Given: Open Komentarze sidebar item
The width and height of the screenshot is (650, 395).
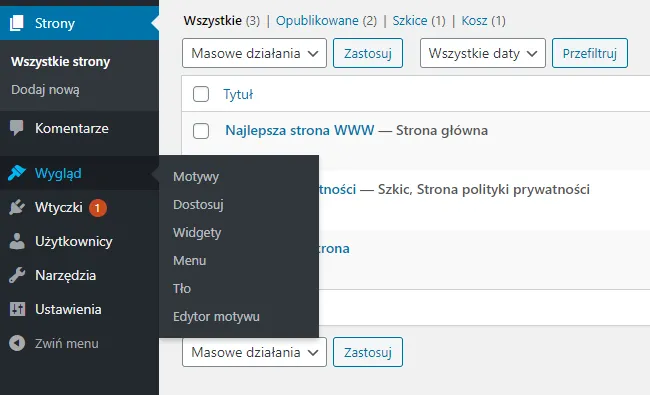Looking at the screenshot, I should point(79,128).
